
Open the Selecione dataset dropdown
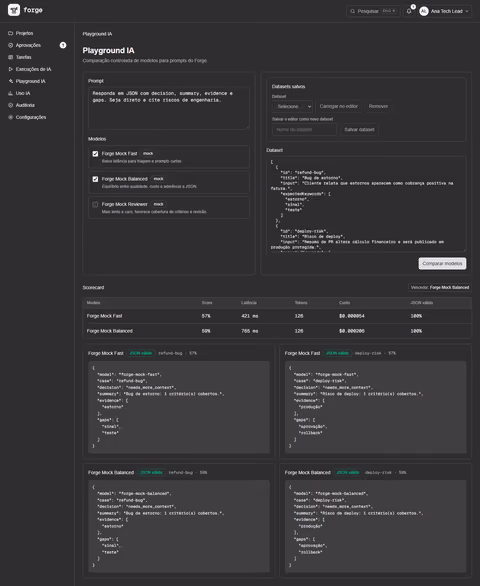(x=292, y=107)
